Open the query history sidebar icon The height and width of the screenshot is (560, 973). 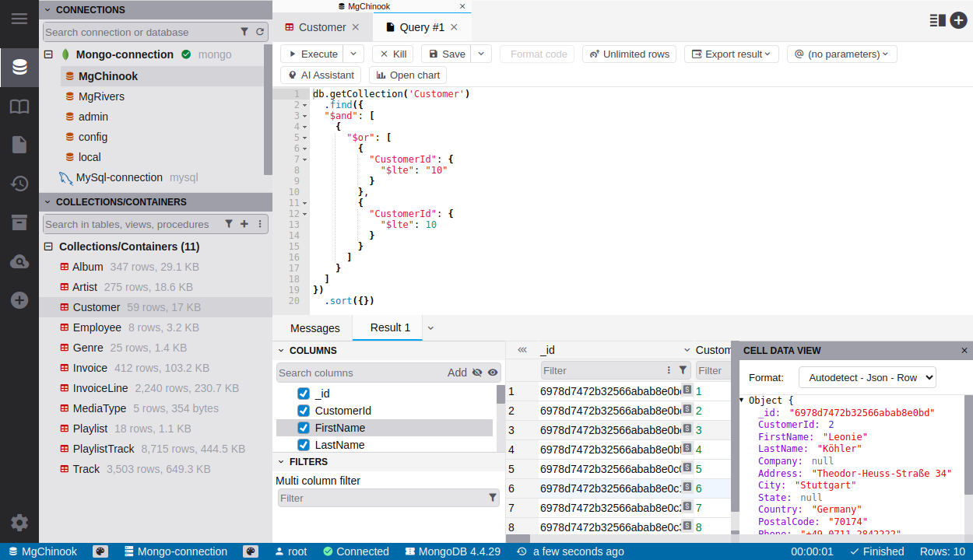tap(19, 184)
